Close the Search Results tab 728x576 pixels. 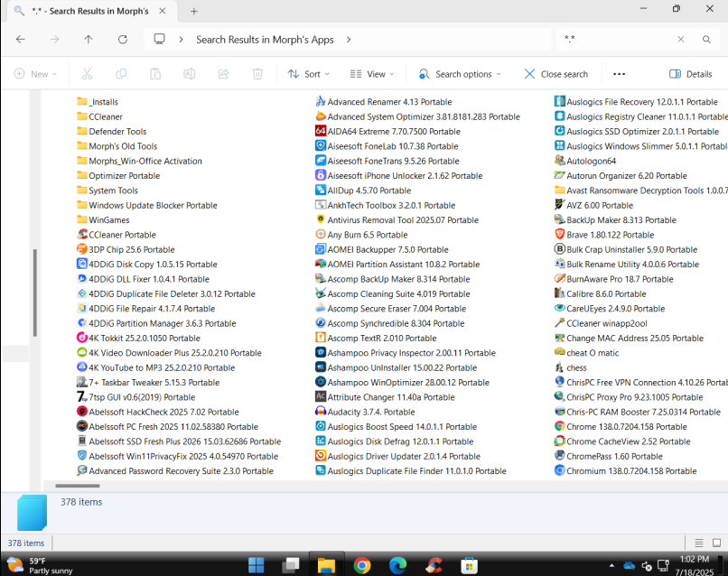(163, 11)
